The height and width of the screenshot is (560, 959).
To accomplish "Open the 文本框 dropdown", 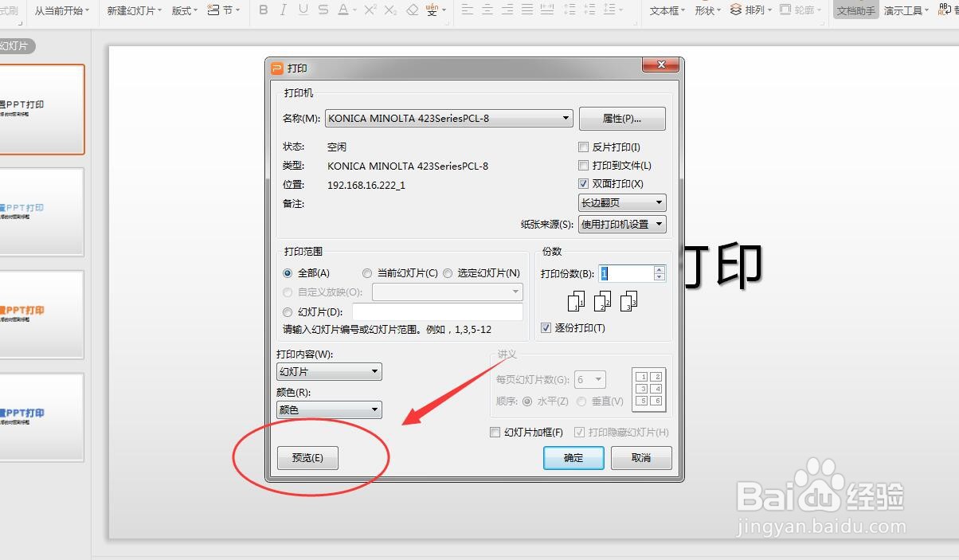I will coord(667,10).
